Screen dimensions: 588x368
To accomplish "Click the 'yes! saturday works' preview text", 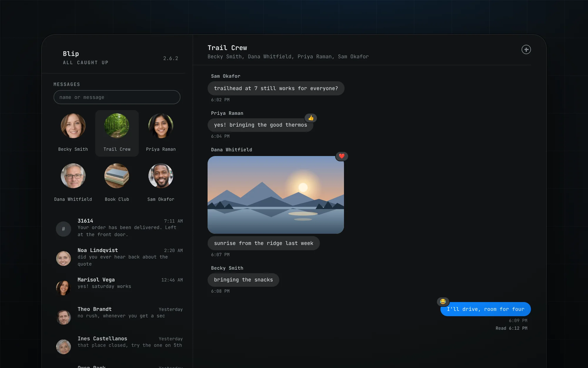I will [x=104, y=286].
